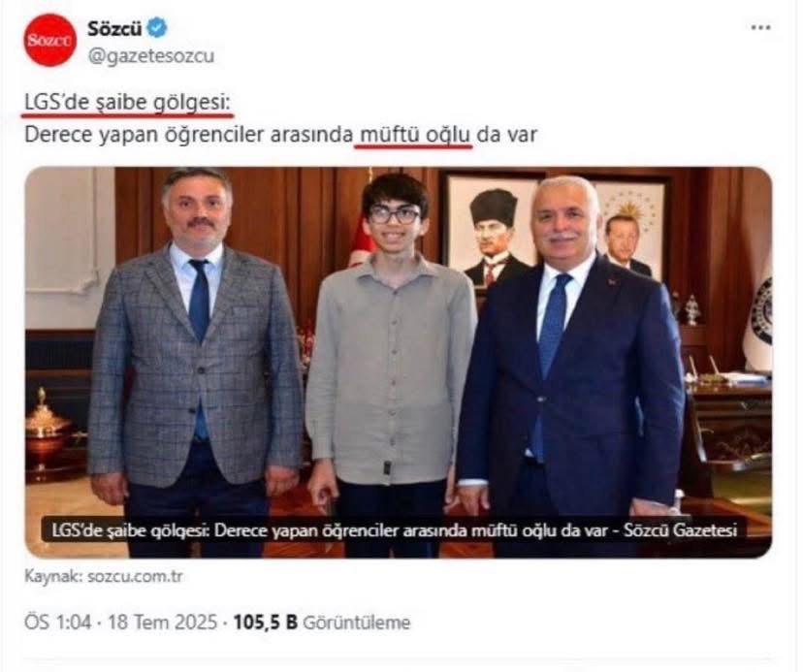Click the 'ÖS 1:04' tweet timestamp
Screen dimensions: 803x672
tap(58, 623)
